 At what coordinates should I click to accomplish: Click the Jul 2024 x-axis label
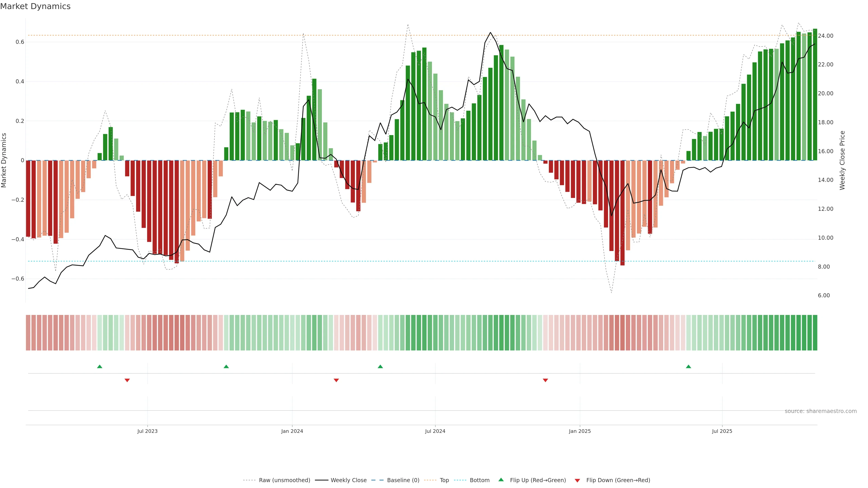point(435,431)
